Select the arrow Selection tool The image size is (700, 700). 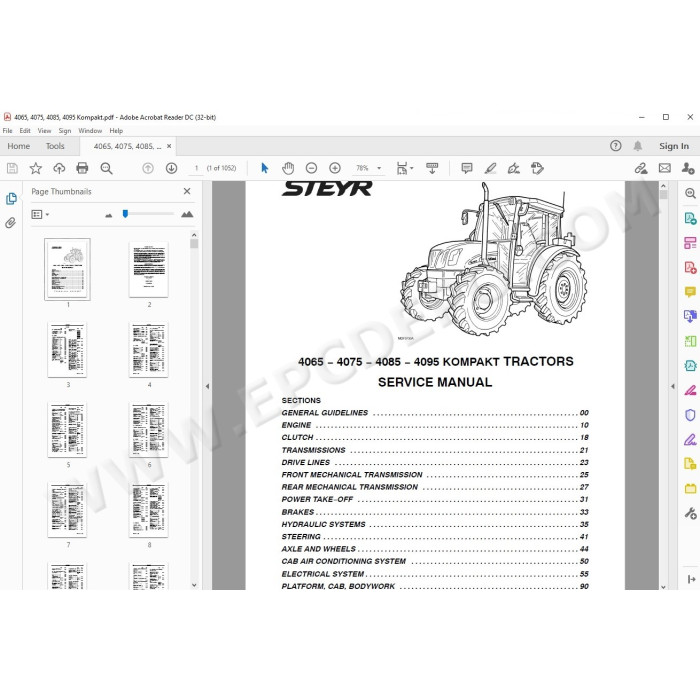(265, 168)
